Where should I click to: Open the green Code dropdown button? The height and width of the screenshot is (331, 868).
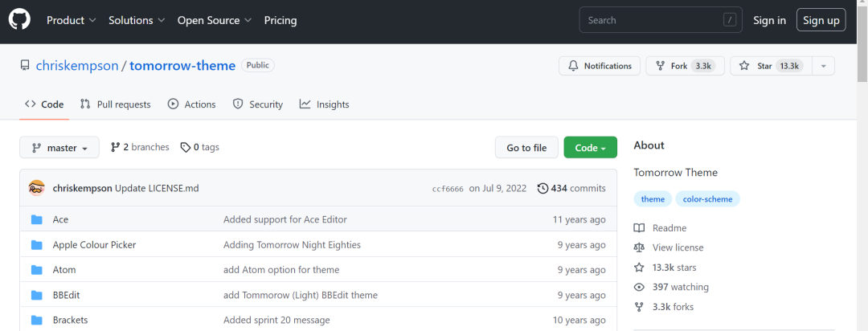pos(590,147)
